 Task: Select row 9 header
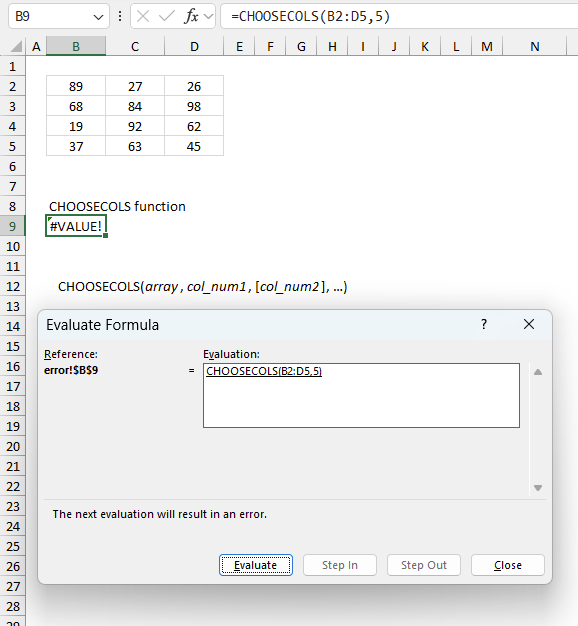coord(12,226)
